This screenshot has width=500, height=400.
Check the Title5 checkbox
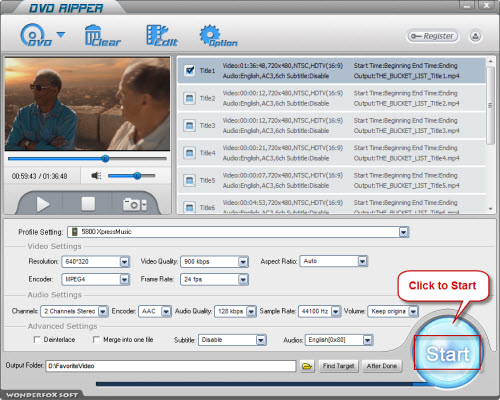[x=189, y=180]
